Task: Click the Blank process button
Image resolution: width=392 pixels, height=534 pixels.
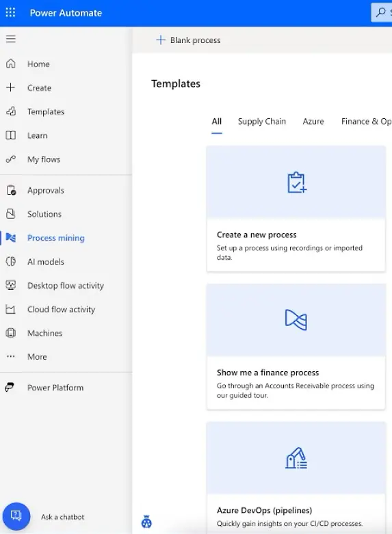Action: (188, 40)
